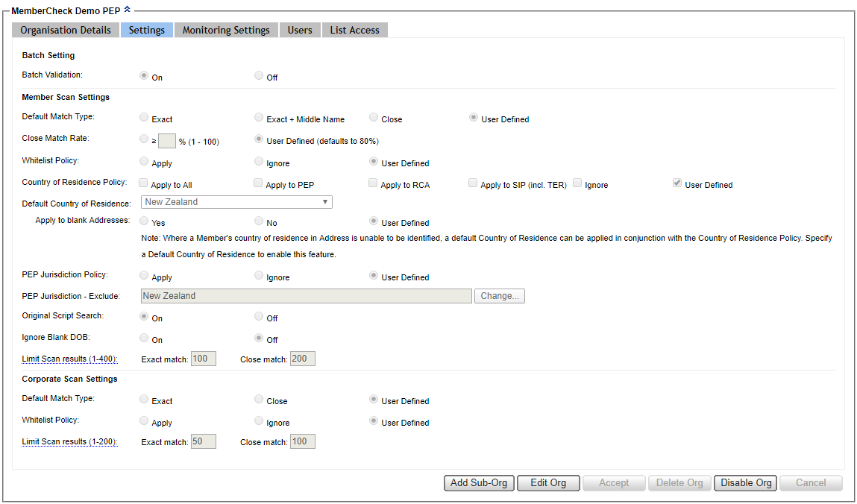Check Apply to SIP (incl. TER)
Screen dimensions: 857x504
(x=473, y=183)
